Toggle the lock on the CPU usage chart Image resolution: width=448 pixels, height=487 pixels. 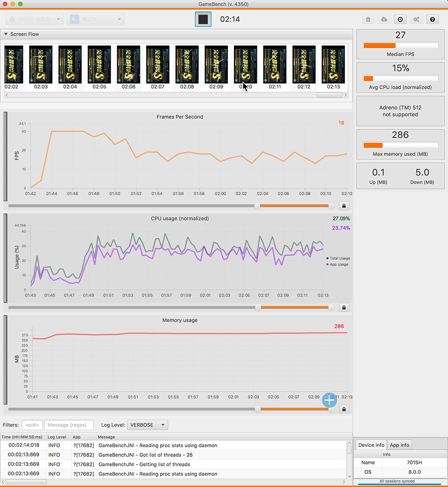tap(344, 308)
